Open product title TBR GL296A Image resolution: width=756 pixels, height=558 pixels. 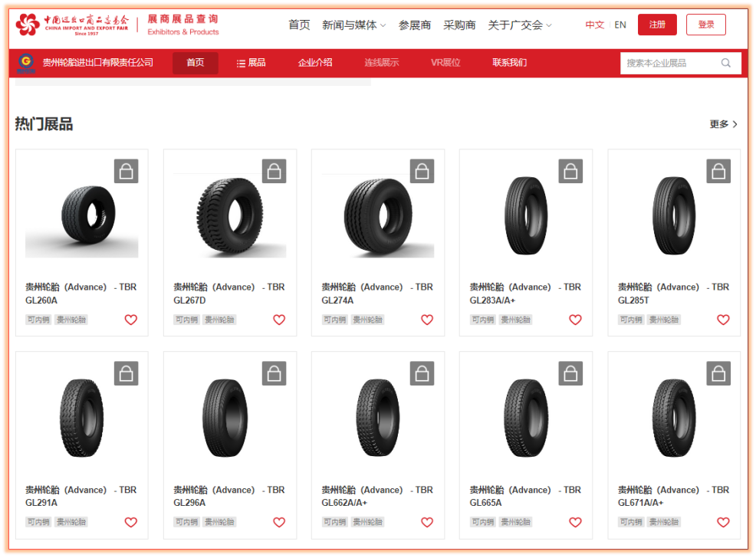229,496
